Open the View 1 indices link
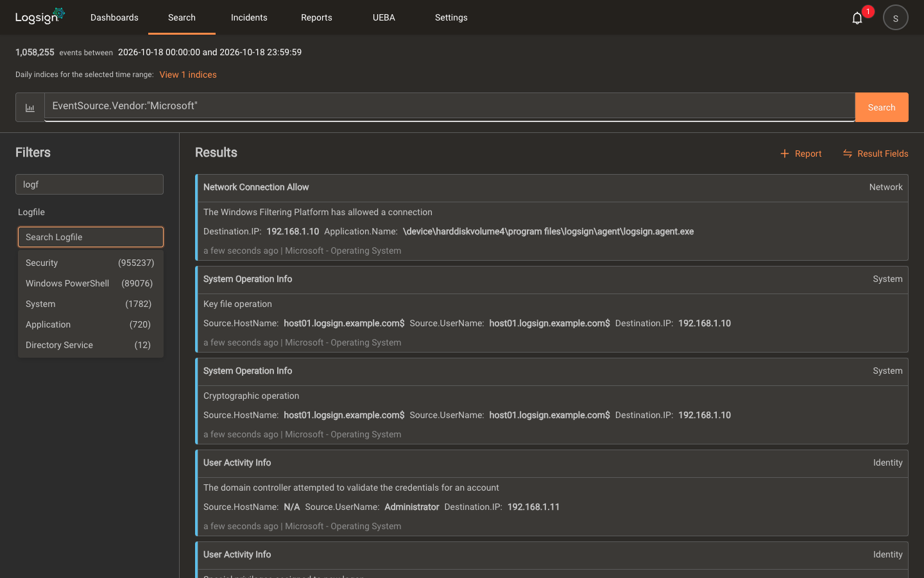This screenshot has width=924, height=578. pyautogui.click(x=188, y=74)
